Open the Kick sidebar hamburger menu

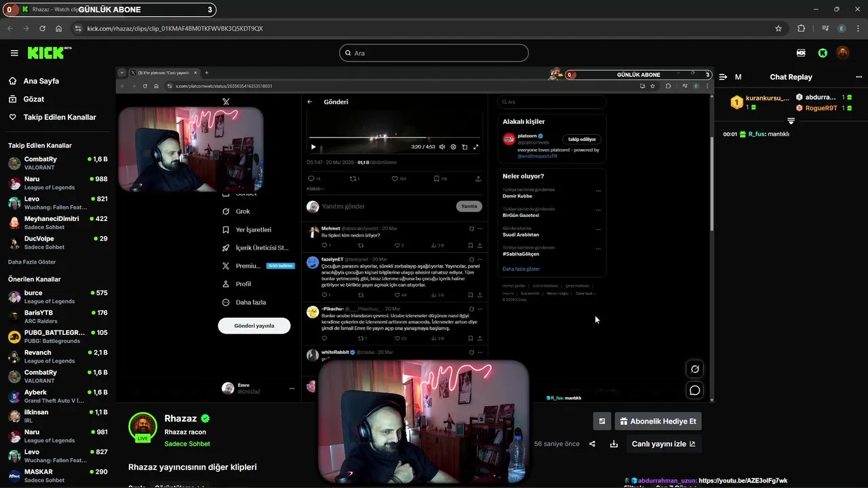coord(14,53)
